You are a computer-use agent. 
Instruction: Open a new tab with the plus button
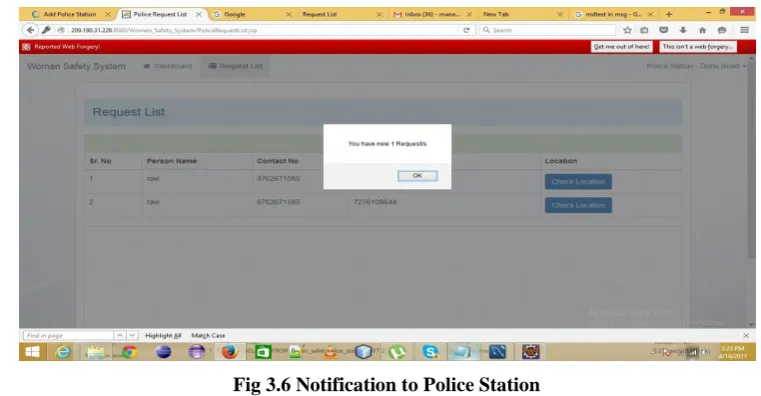pyautogui.click(x=669, y=14)
